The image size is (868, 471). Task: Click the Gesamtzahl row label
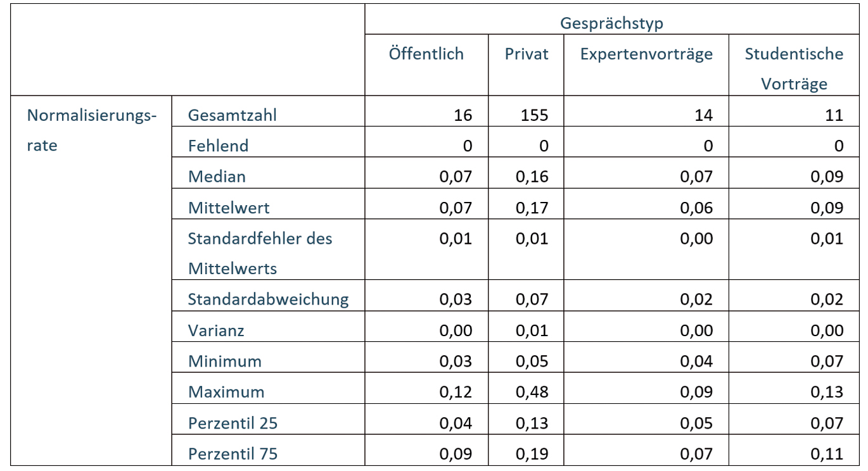pyautogui.click(x=233, y=115)
